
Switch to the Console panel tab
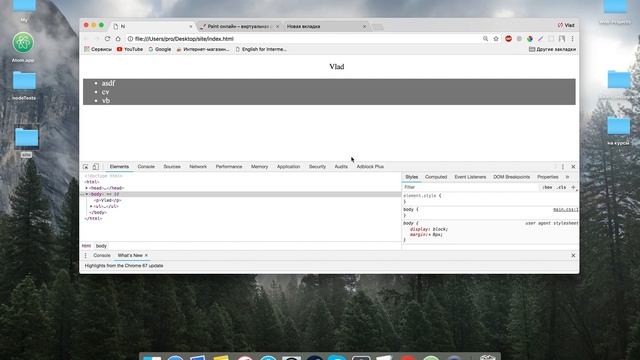[x=146, y=167]
